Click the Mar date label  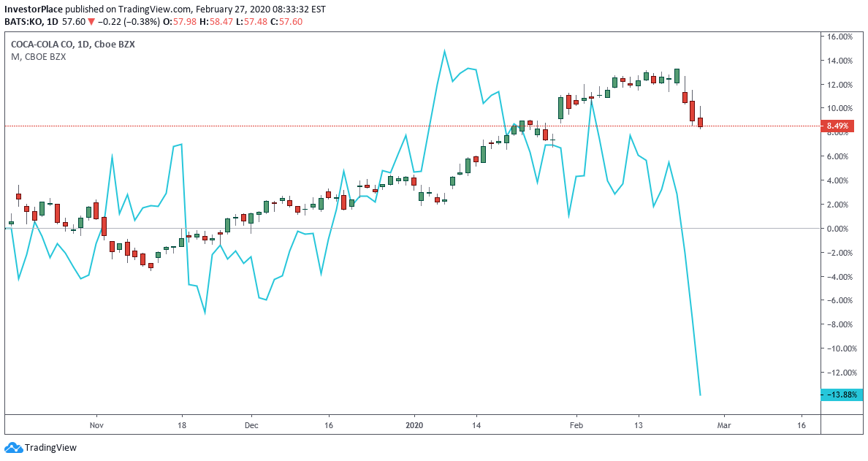click(x=724, y=425)
